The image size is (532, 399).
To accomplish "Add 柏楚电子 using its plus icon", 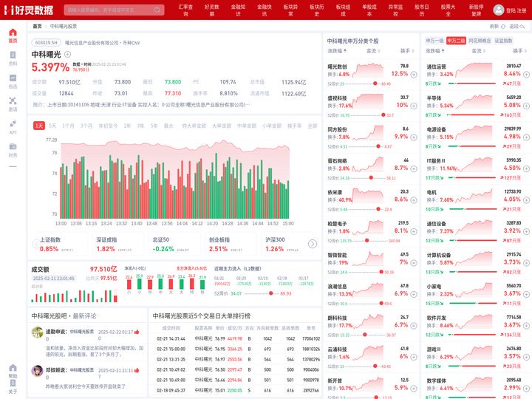I will (414, 231).
